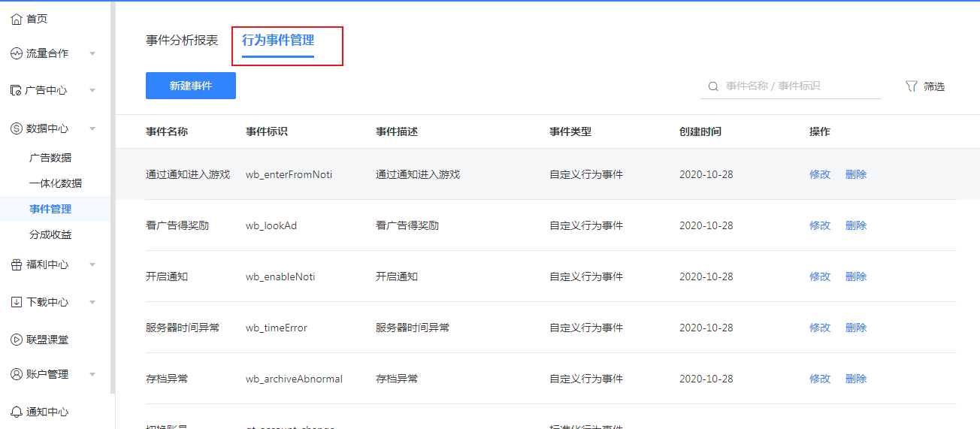
Task: Open 广告数据 in the sidebar
Action: click(x=50, y=158)
